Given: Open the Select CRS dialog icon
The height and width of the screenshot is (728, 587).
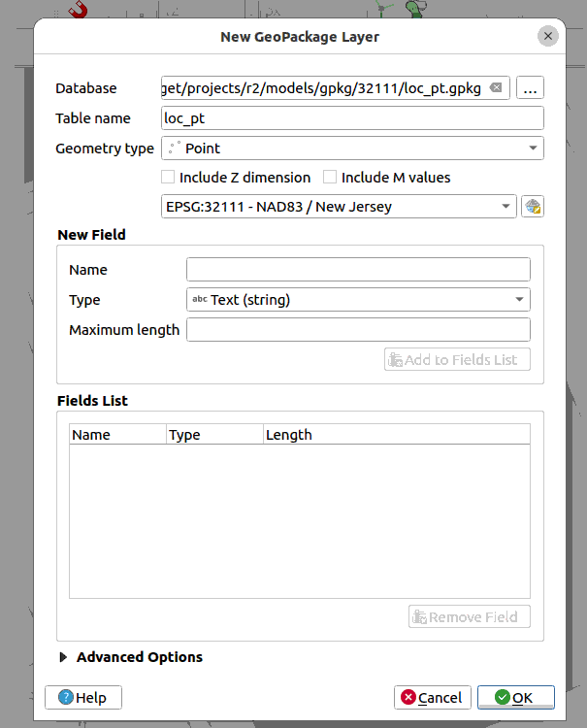Looking at the screenshot, I should tap(532, 207).
